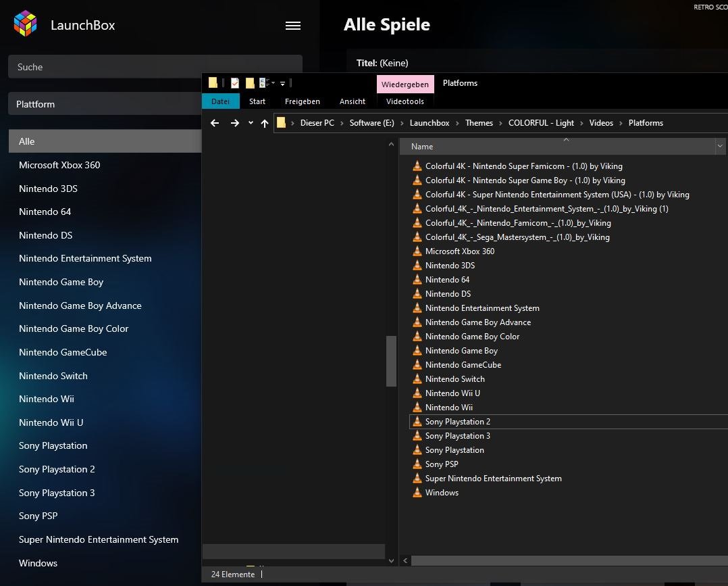Viewport: 728px width, 586px height.
Task: Click the LaunchBox Suche search field
Action: click(x=155, y=67)
